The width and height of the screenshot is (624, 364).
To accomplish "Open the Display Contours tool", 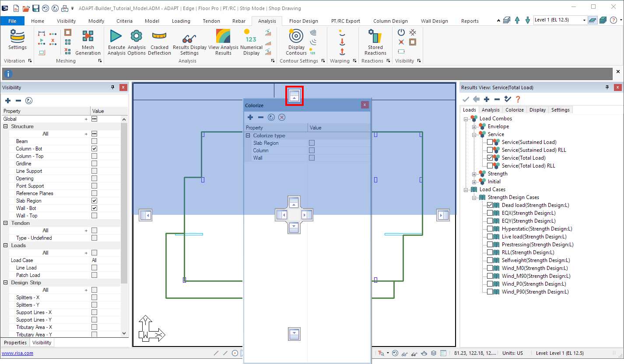I will click(x=296, y=36).
